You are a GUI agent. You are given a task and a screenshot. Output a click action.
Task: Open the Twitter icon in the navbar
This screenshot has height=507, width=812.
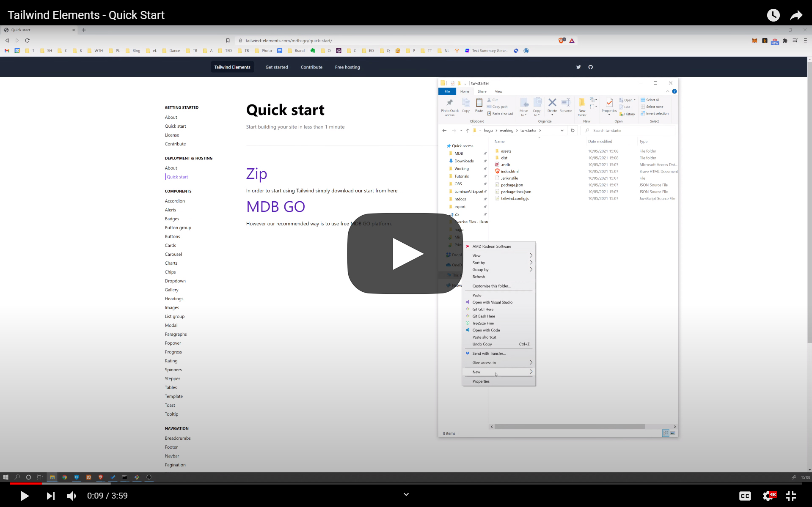point(578,67)
